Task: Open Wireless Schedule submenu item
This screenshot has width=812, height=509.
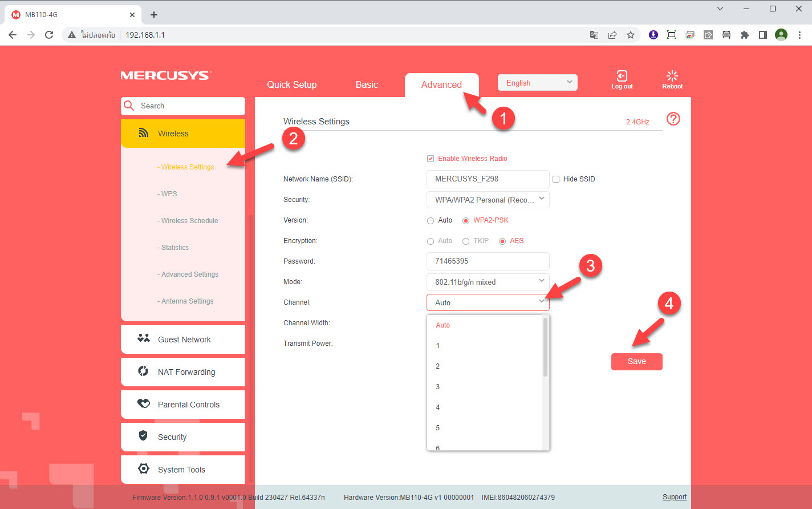Action: [188, 221]
